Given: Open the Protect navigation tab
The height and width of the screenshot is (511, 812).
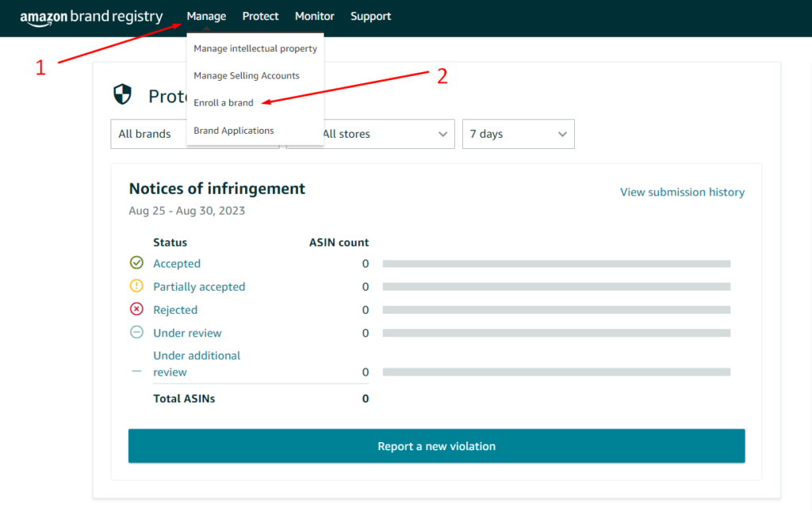Looking at the screenshot, I should (x=260, y=17).
